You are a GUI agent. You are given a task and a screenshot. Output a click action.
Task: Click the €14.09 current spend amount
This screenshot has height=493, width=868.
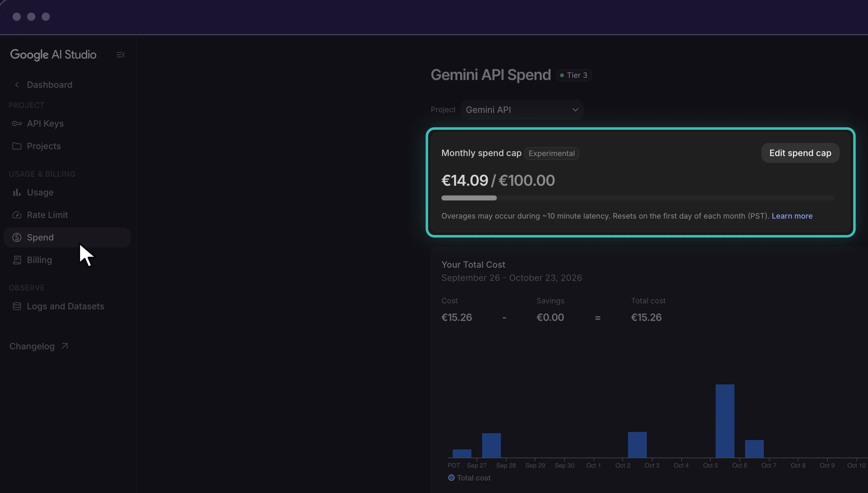464,181
